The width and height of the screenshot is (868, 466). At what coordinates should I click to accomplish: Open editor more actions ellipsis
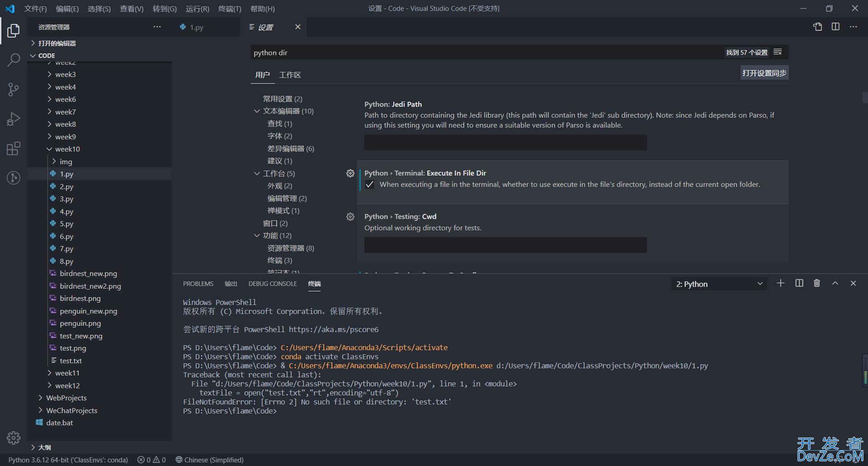click(853, 27)
